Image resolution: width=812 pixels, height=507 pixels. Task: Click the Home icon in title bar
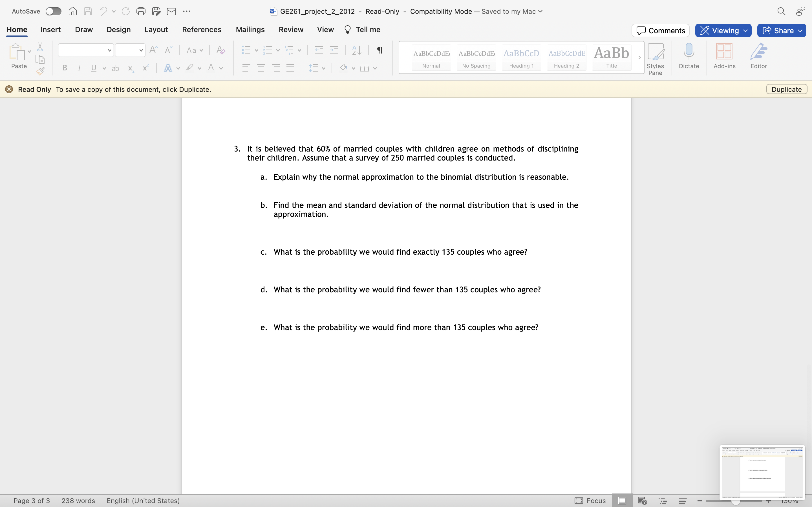pyautogui.click(x=72, y=11)
